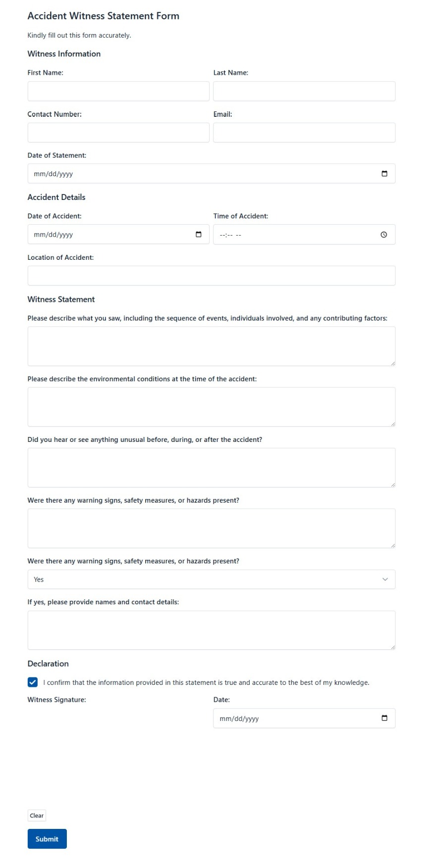The image size is (428, 868).
Task: Open the warning signs Yes/No dropdown
Action: click(212, 579)
